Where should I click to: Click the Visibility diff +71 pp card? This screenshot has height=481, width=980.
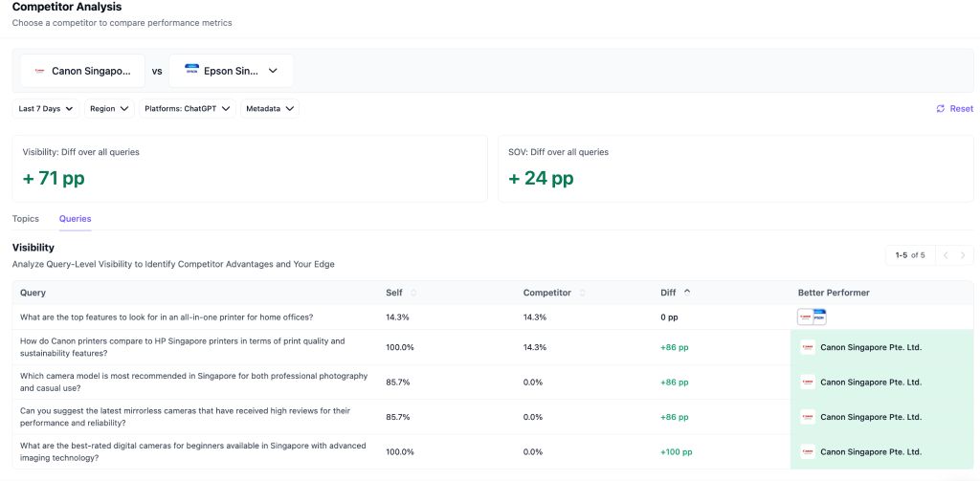pyautogui.click(x=250, y=168)
